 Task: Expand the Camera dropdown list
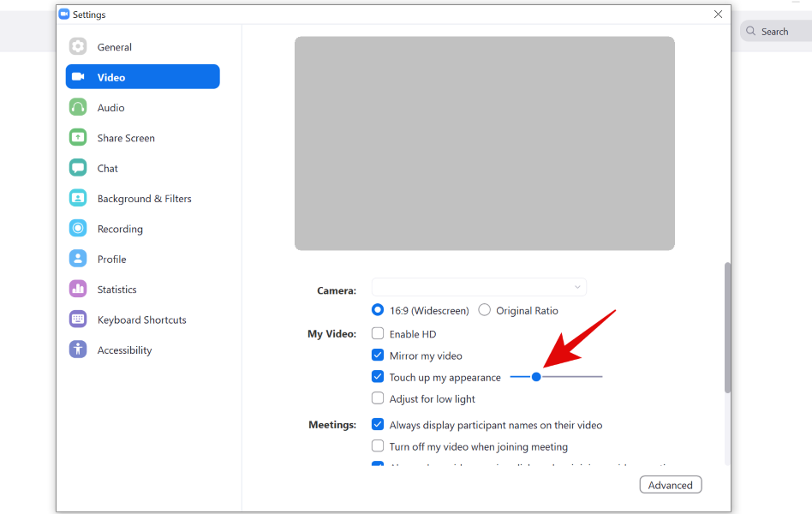(479, 288)
